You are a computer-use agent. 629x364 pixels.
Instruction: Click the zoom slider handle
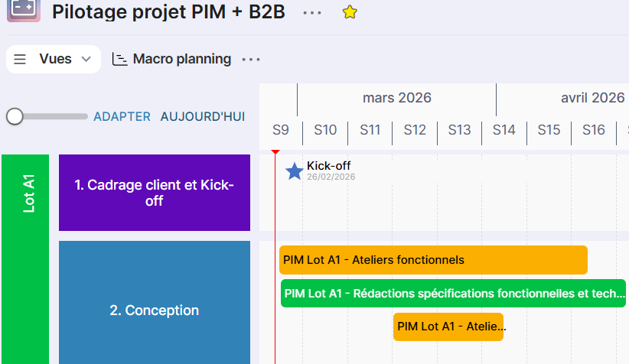(15, 116)
